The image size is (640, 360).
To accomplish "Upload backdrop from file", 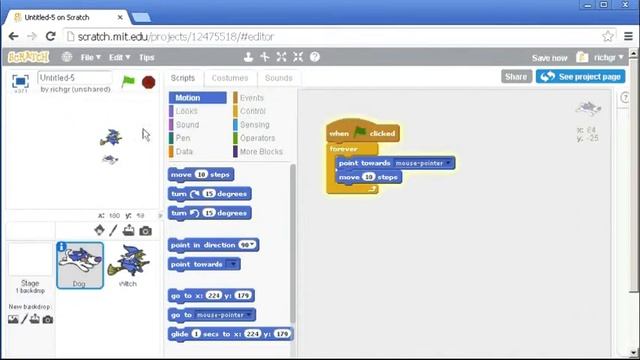I will coord(35,319).
